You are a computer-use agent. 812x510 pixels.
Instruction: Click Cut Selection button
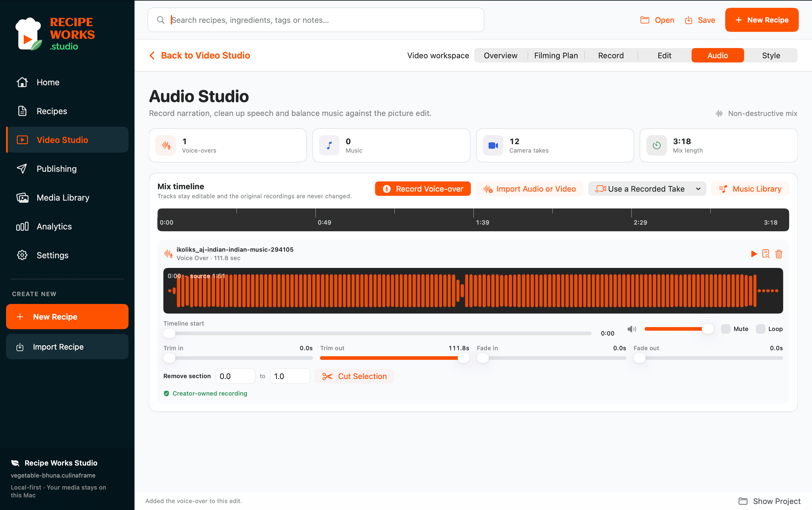tap(354, 376)
